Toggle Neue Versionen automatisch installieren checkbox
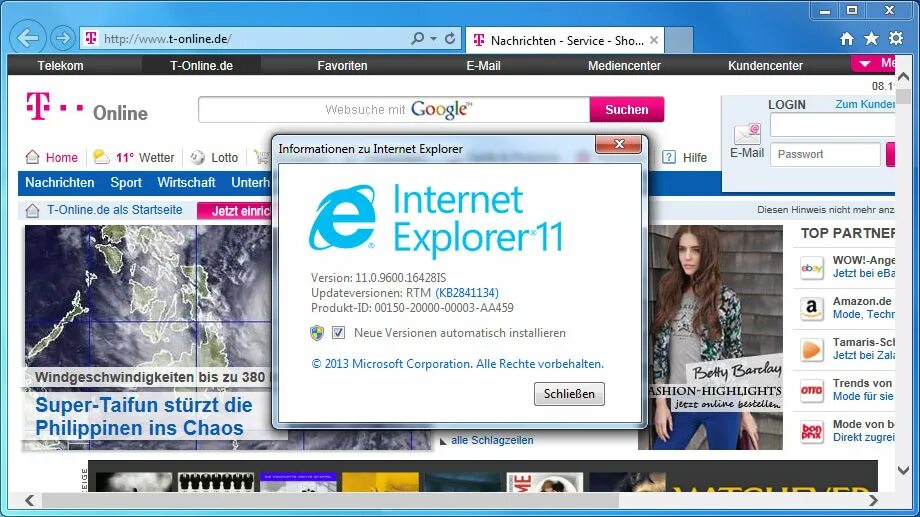Viewport: 920px width, 517px height. [338, 333]
